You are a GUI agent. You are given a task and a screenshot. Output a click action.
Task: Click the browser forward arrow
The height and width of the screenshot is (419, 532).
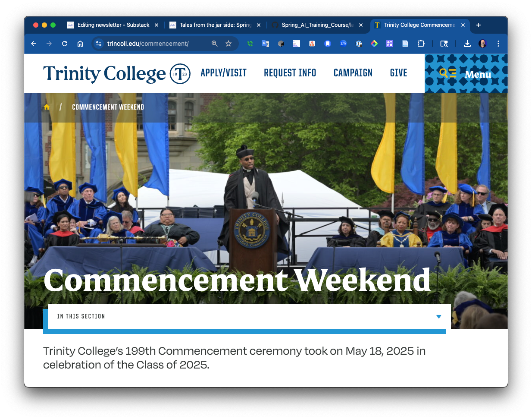pyautogui.click(x=49, y=44)
